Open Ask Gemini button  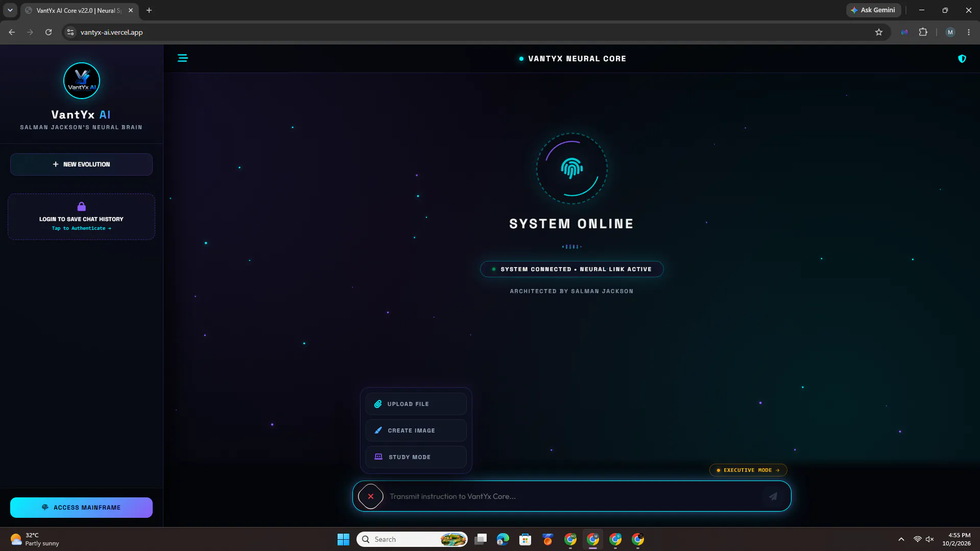[873, 10]
